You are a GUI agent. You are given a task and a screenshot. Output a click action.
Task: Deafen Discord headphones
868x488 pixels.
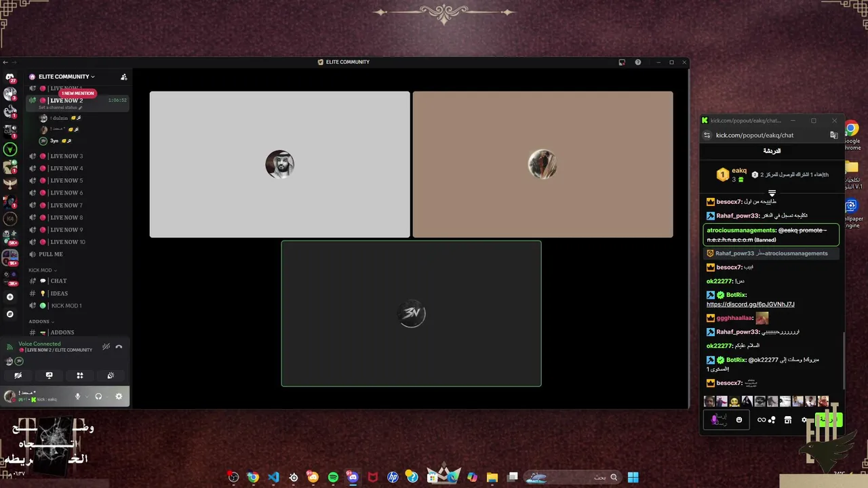point(98,396)
